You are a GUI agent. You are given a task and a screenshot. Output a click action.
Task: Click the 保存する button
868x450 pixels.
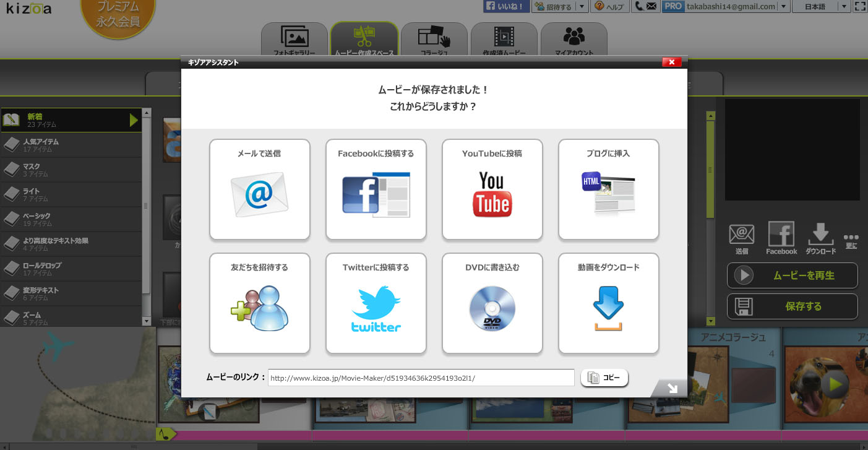point(792,306)
